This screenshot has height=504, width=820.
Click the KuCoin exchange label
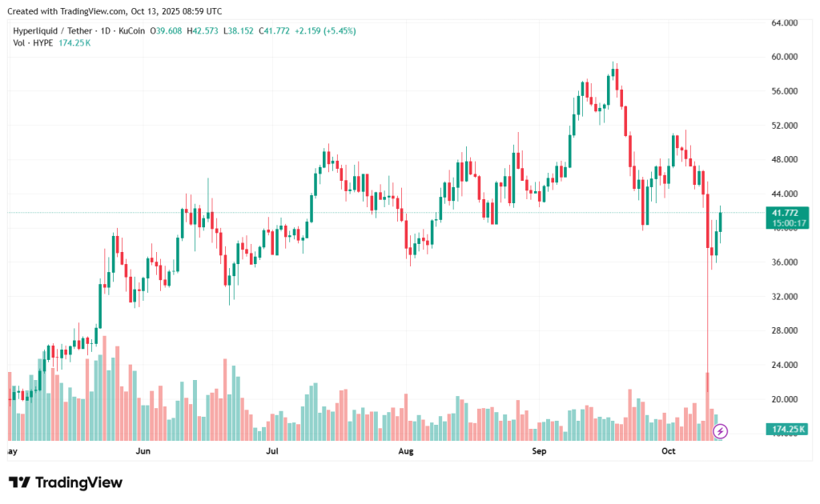pos(131,30)
